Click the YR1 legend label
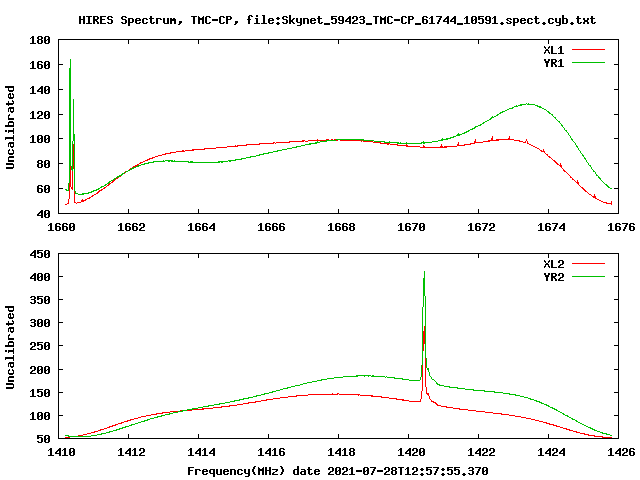The width and height of the screenshot is (640, 480). [553, 63]
